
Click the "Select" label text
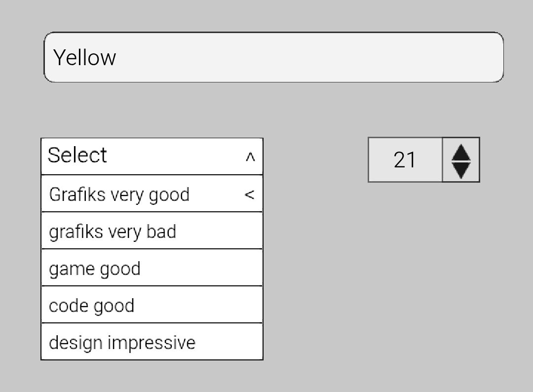click(77, 156)
